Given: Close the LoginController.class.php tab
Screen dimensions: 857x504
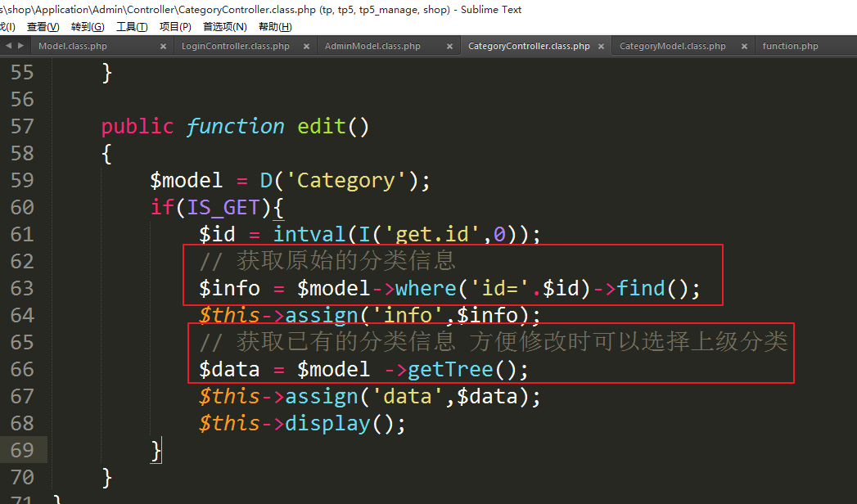Looking at the screenshot, I should (307, 47).
